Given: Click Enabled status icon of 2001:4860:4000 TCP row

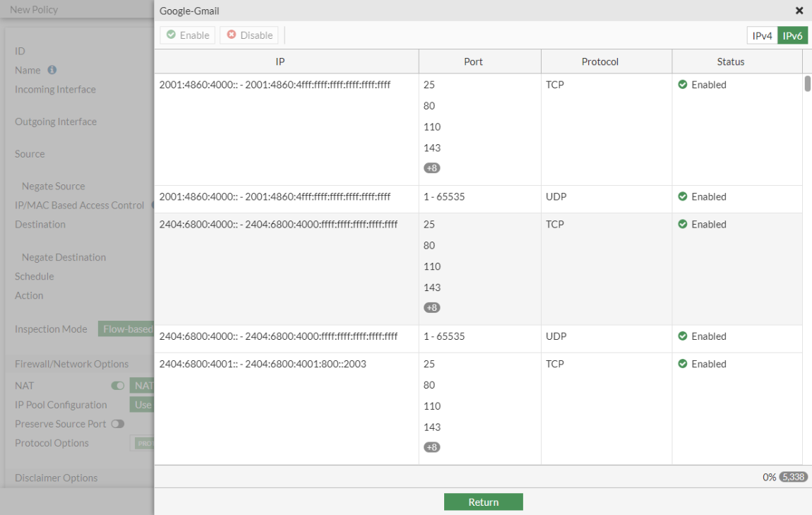Looking at the screenshot, I should tap(683, 85).
